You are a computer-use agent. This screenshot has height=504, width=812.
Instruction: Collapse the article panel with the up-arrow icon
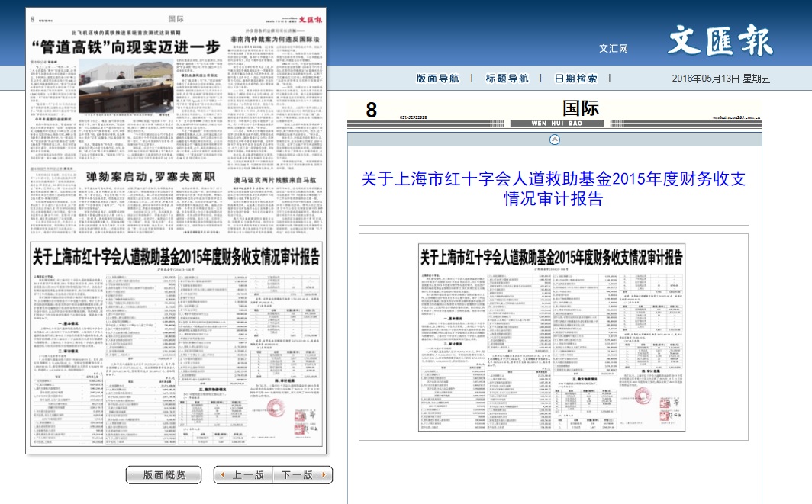555,140
